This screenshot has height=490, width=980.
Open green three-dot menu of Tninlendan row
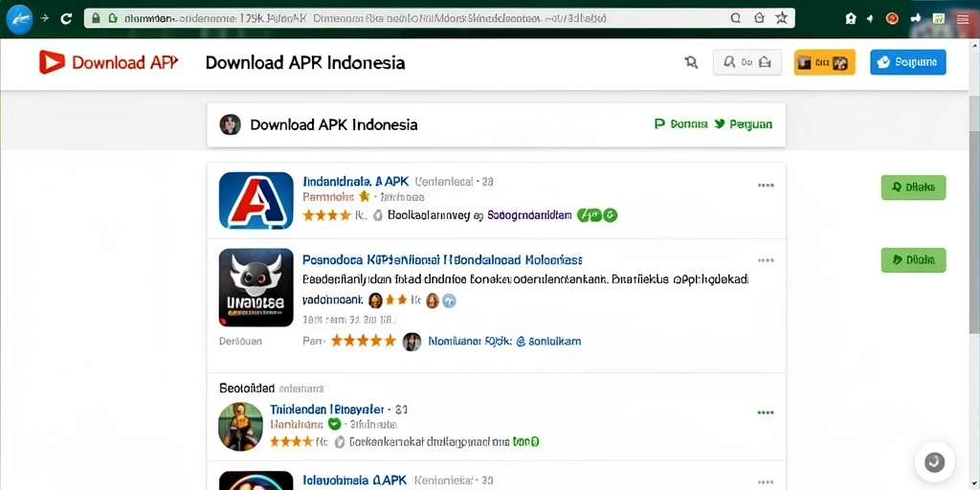tap(766, 412)
